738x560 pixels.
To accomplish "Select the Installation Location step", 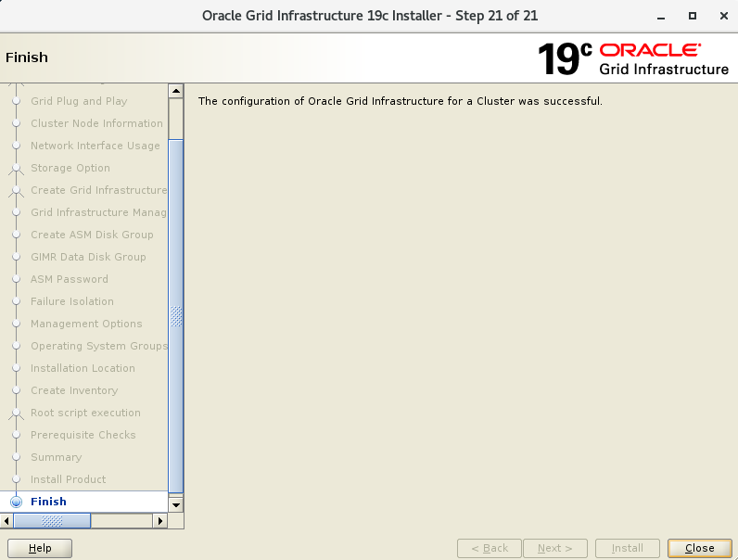I will 83,368.
